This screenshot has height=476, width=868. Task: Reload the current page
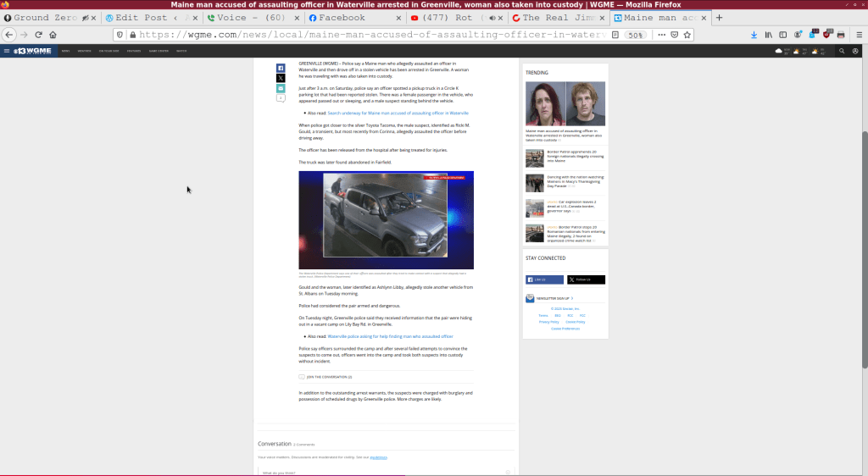click(x=38, y=35)
